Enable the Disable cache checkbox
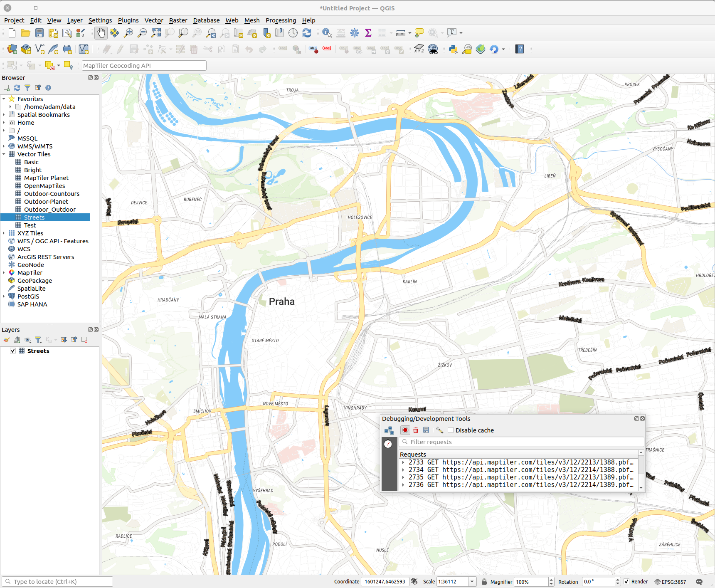 point(451,430)
